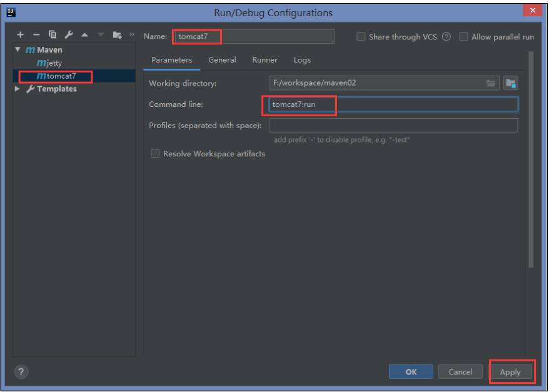The image size is (549, 392).
Task: Add a new configuration with plus icon
Action: pyautogui.click(x=20, y=34)
